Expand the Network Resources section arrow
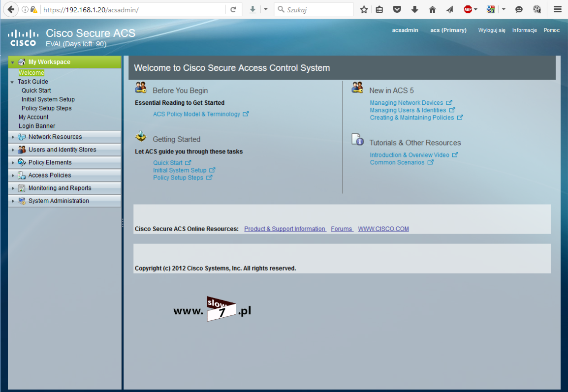The width and height of the screenshot is (568, 392). [x=13, y=137]
